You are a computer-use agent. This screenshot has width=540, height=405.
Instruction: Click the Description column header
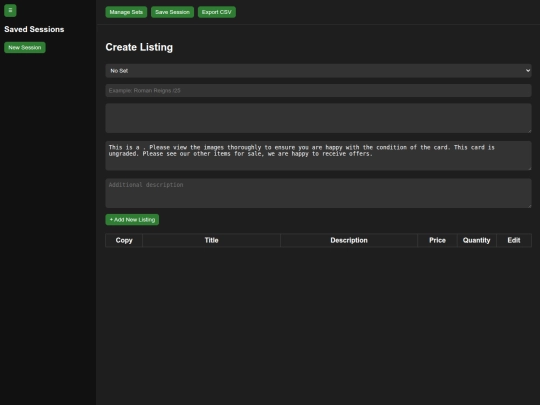tap(349, 240)
